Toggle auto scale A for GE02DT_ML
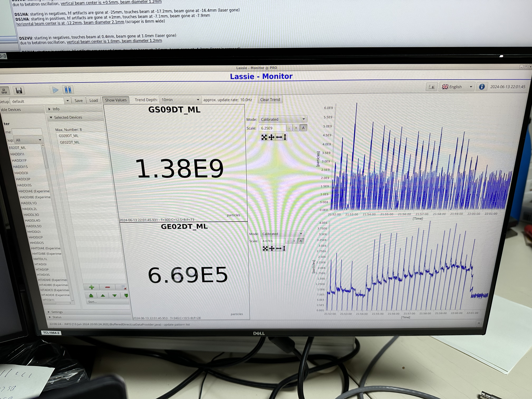 tap(301, 241)
